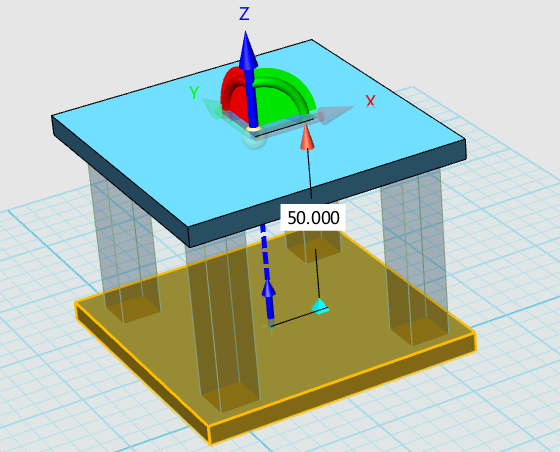Click the red X axis label

tap(371, 101)
